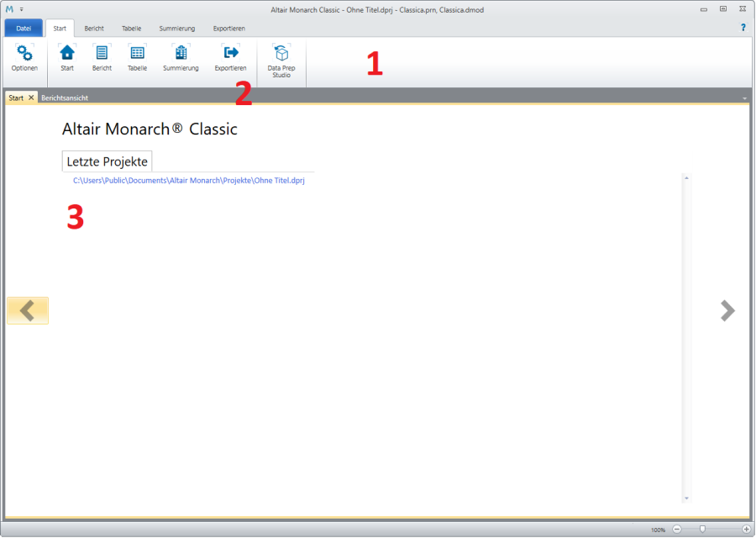
Task: Open the blue help question mark
Action: 743,28
